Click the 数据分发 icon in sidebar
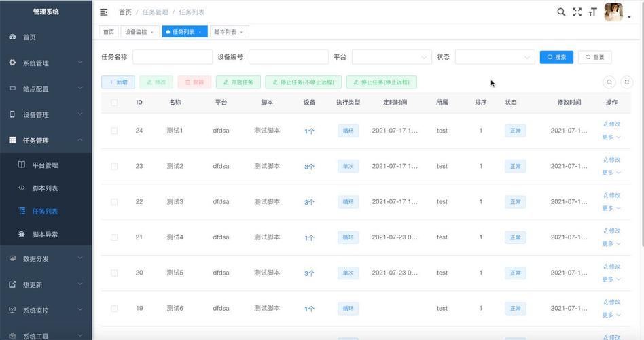Screen dimensions: 644x340 12,258
